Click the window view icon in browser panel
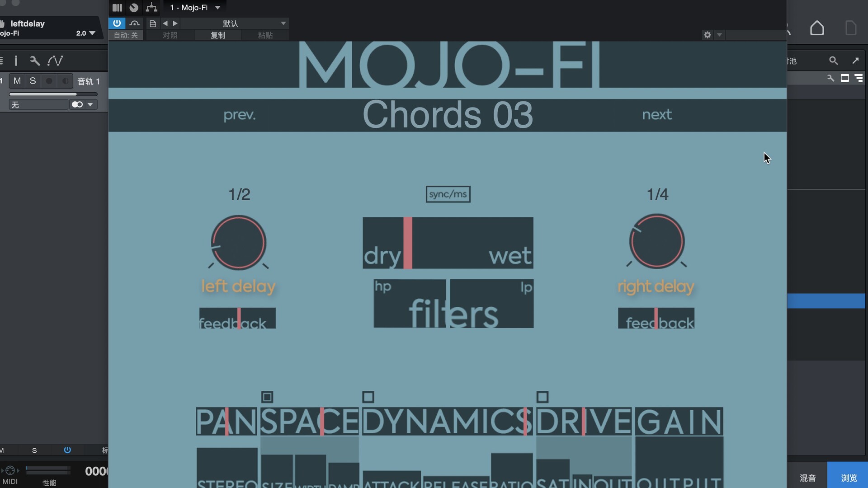The width and height of the screenshot is (868, 488). 844,78
